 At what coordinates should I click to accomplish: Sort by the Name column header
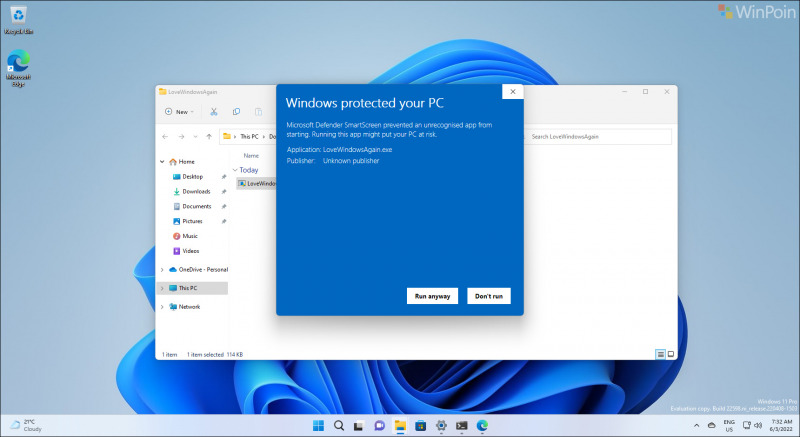tap(251, 156)
